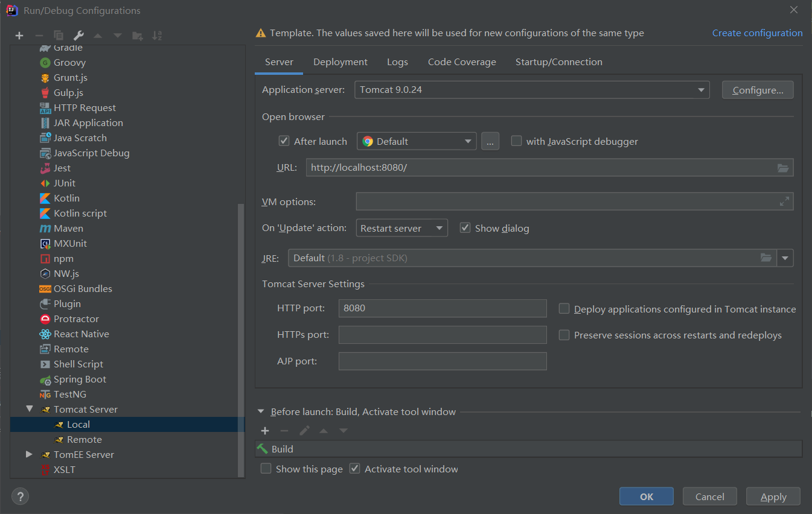812x514 pixels.
Task: Enable Preserve sessions across restarts checkbox
Action: point(564,335)
